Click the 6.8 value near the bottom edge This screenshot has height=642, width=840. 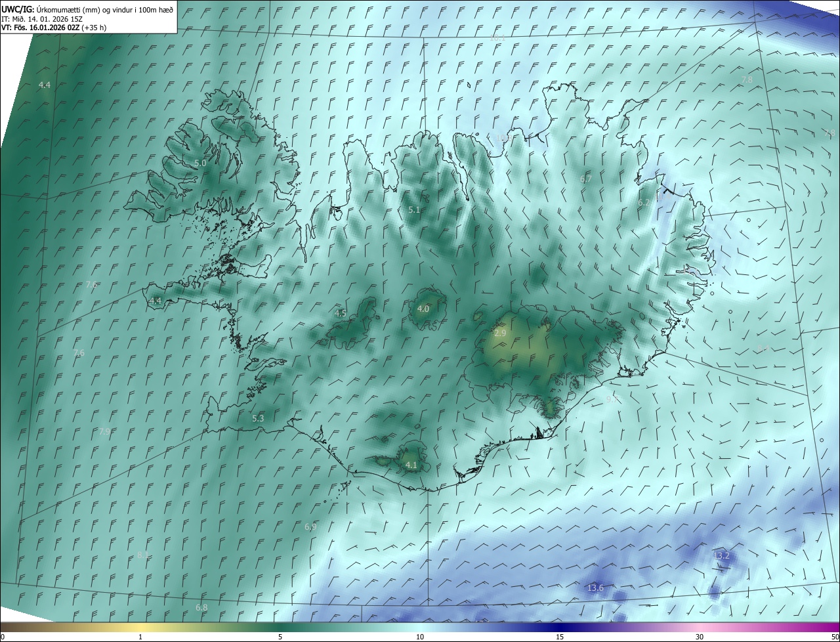pyautogui.click(x=201, y=607)
